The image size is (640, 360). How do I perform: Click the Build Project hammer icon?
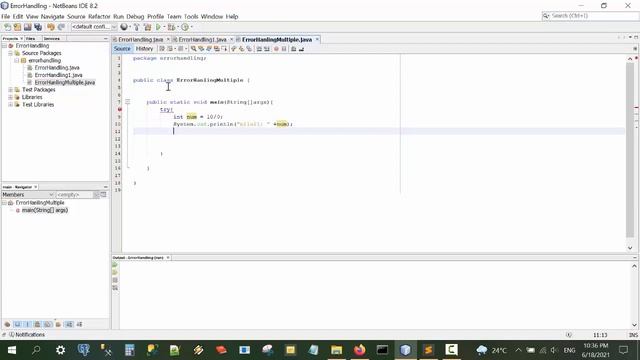(137, 27)
